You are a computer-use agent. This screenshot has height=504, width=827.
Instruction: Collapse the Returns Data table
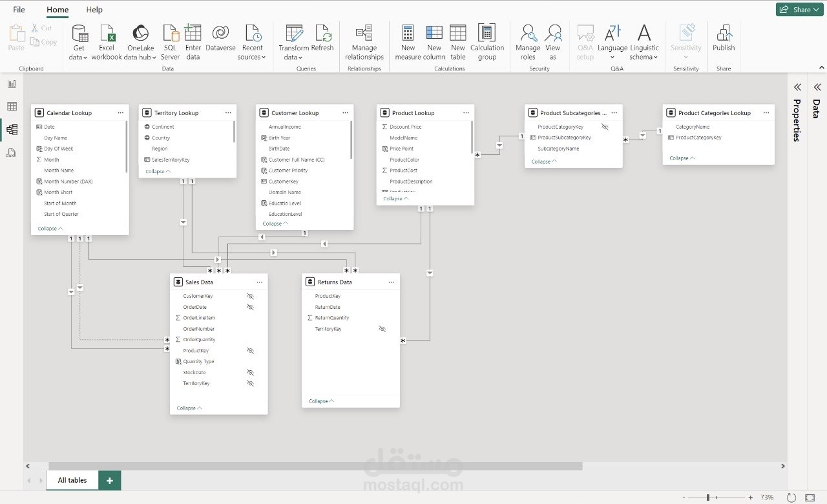tap(321, 401)
